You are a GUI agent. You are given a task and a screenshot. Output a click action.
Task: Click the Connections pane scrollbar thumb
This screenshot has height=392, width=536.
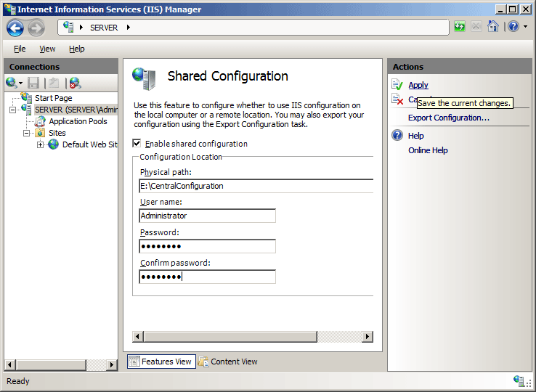50,364
